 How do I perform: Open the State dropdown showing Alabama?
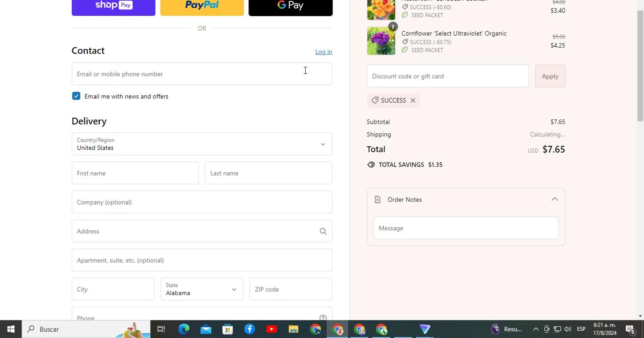(202, 289)
